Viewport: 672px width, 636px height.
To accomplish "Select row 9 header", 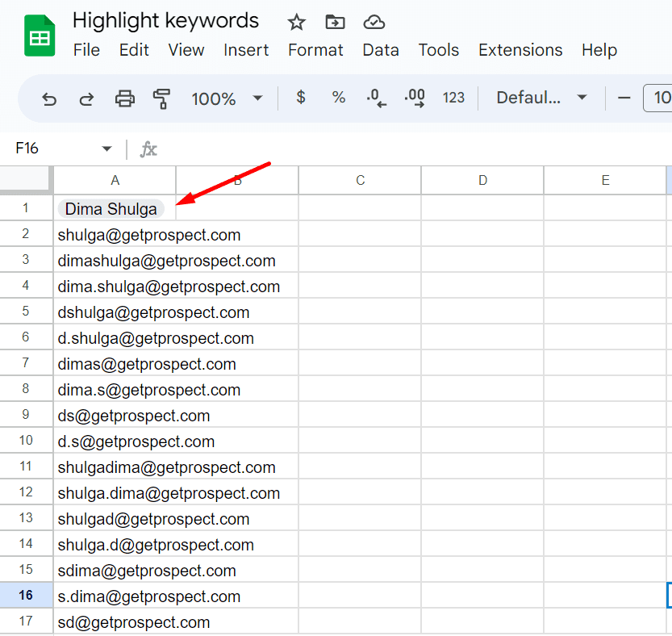I will [26, 415].
